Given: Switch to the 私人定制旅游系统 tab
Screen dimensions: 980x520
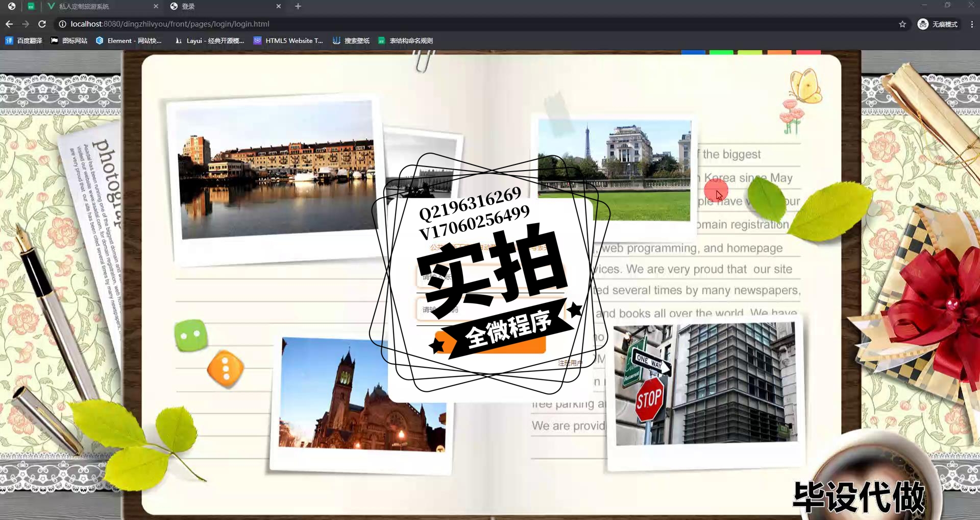Looking at the screenshot, I should pyautogui.click(x=102, y=6).
